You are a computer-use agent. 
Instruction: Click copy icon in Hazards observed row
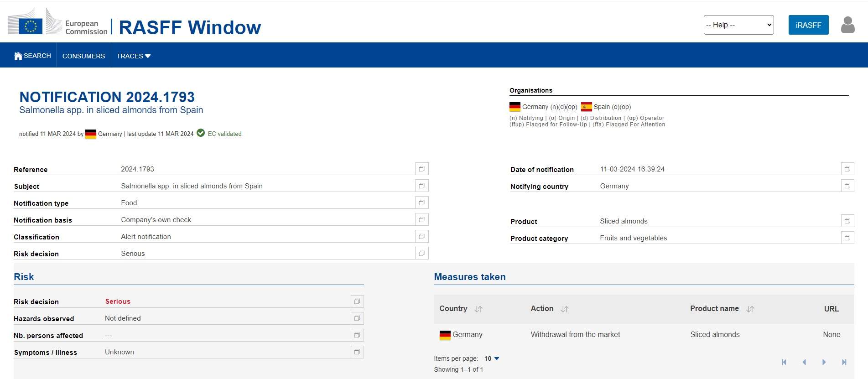pyautogui.click(x=357, y=318)
